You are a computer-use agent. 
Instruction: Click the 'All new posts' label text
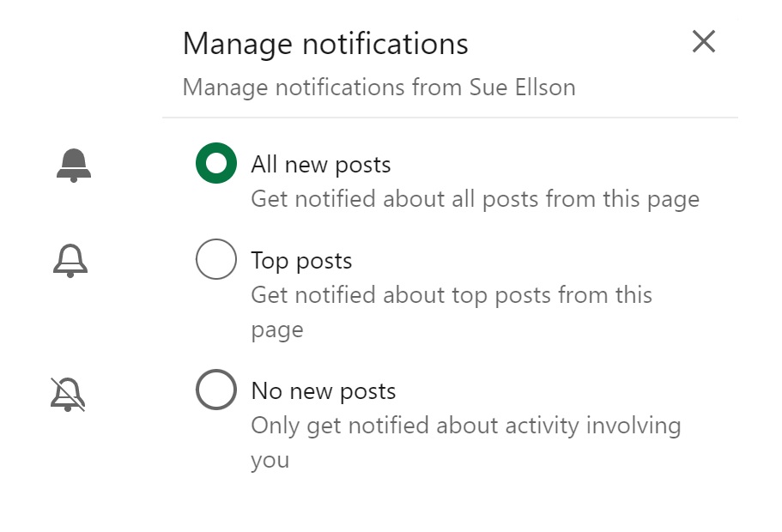(x=321, y=165)
